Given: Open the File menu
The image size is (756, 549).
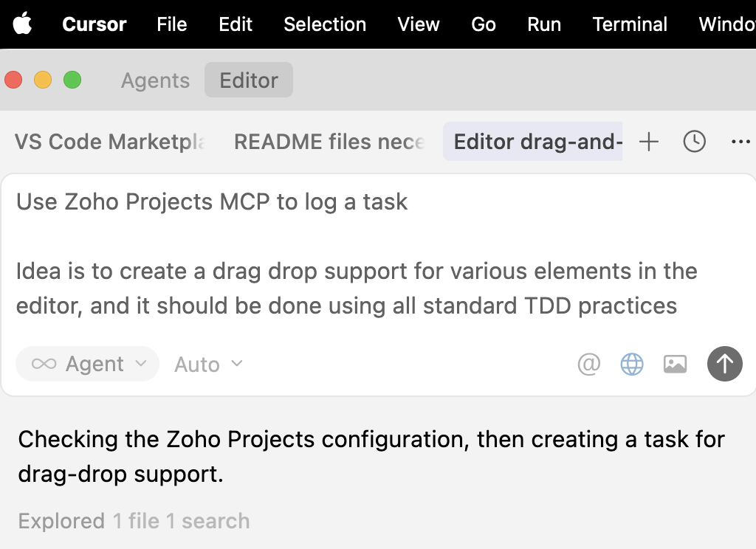Looking at the screenshot, I should pyautogui.click(x=171, y=24).
